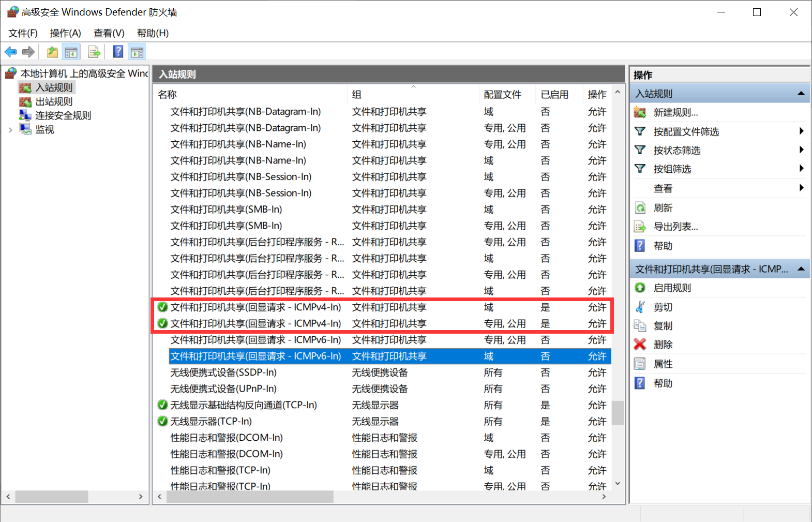Click the green check beside 无线显示基础结构反向通道(TCP-In)
The width and height of the screenshot is (812, 522).
click(x=162, y=405)
